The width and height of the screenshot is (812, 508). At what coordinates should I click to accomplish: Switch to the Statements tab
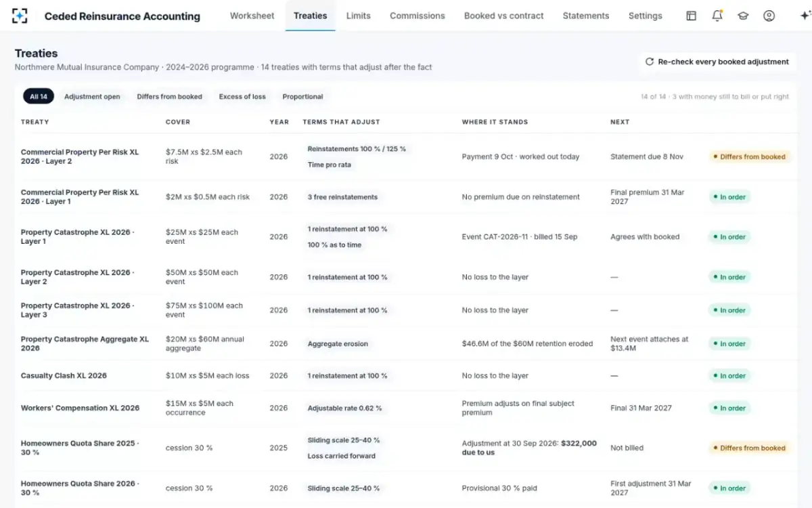pyautogui.click(x=586, y=16)
